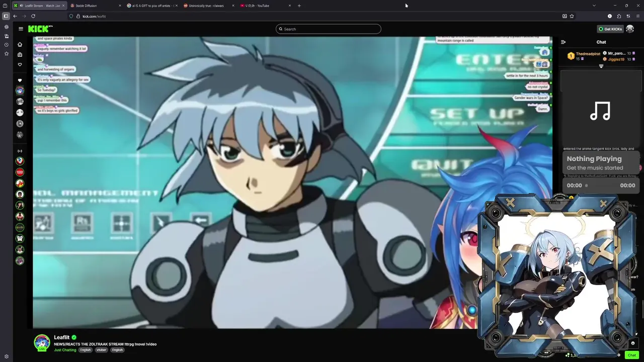644x362 pixels.
Task: Switch to the Stable Diffusion tab
Action: 96,6
